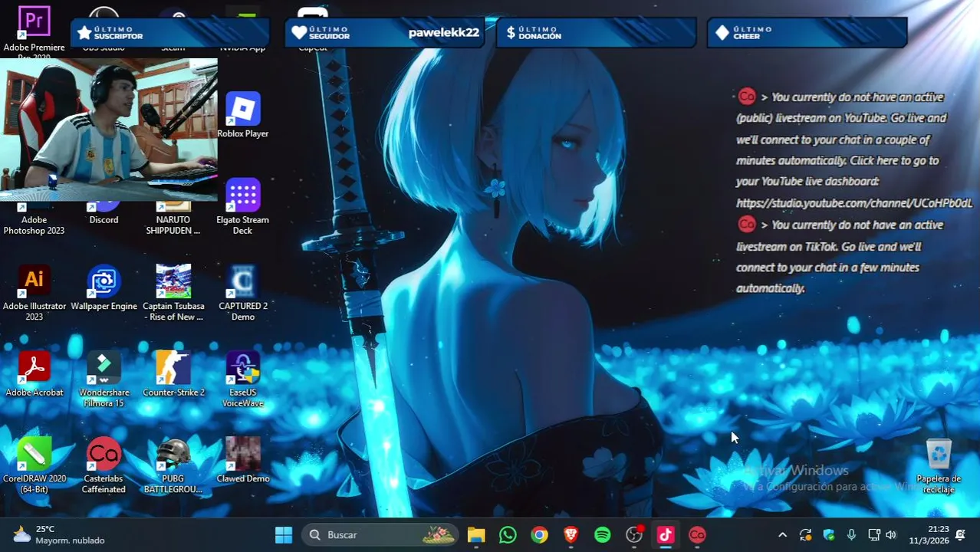The image size is (980, 552).
Task: Open OBS Studio from the taskbar
Action: click(x=634, y=534)
